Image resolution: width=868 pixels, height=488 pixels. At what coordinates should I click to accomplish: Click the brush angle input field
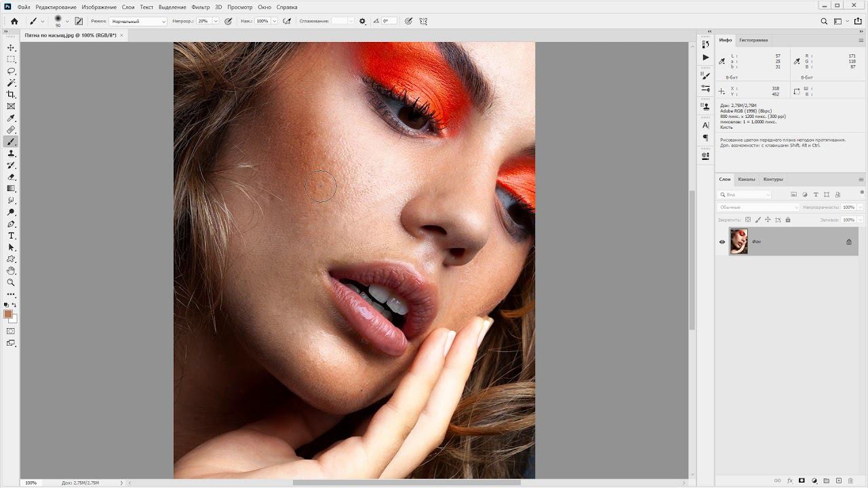389,21
